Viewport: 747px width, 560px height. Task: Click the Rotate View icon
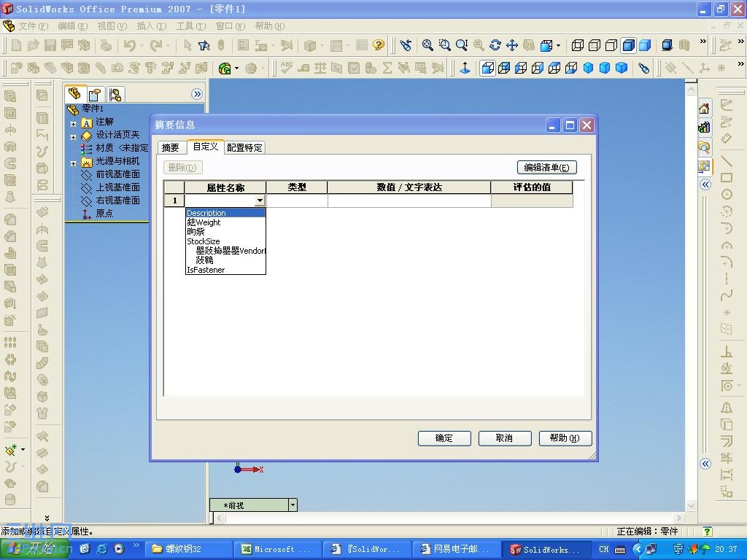[495, 45]
